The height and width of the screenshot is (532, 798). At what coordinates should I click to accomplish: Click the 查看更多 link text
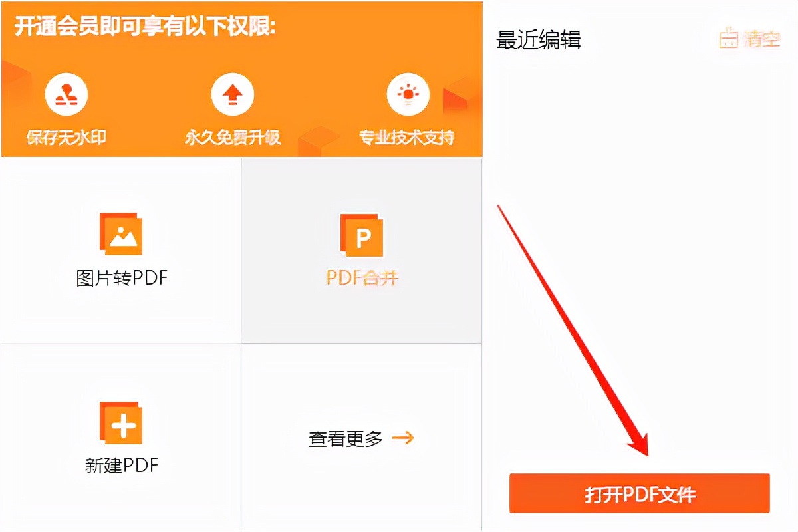[x=346, y=439]
